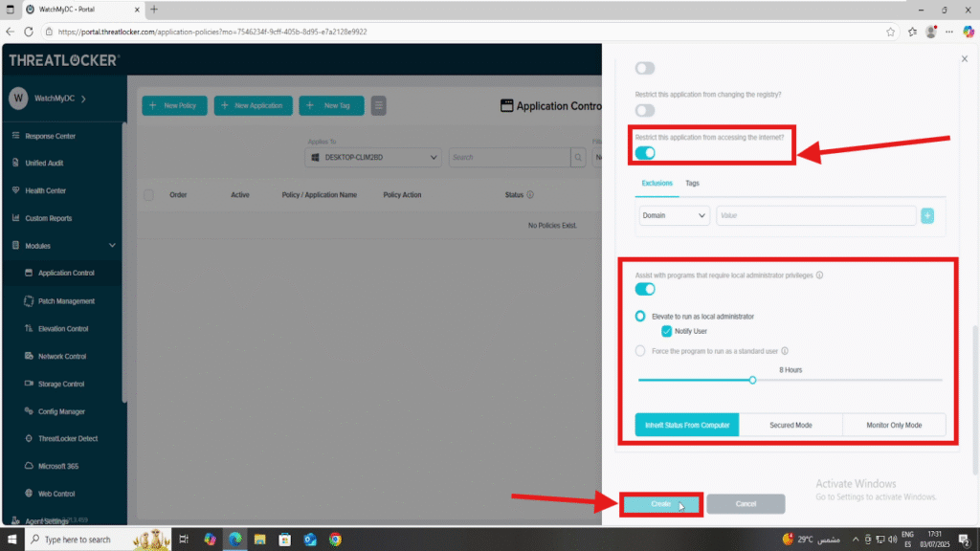Close the policy side panel
980x551 pixels.
[965, 58]
